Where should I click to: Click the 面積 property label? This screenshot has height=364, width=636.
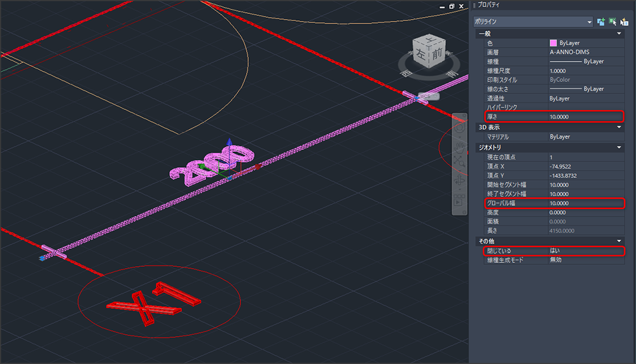click(493, 222)
